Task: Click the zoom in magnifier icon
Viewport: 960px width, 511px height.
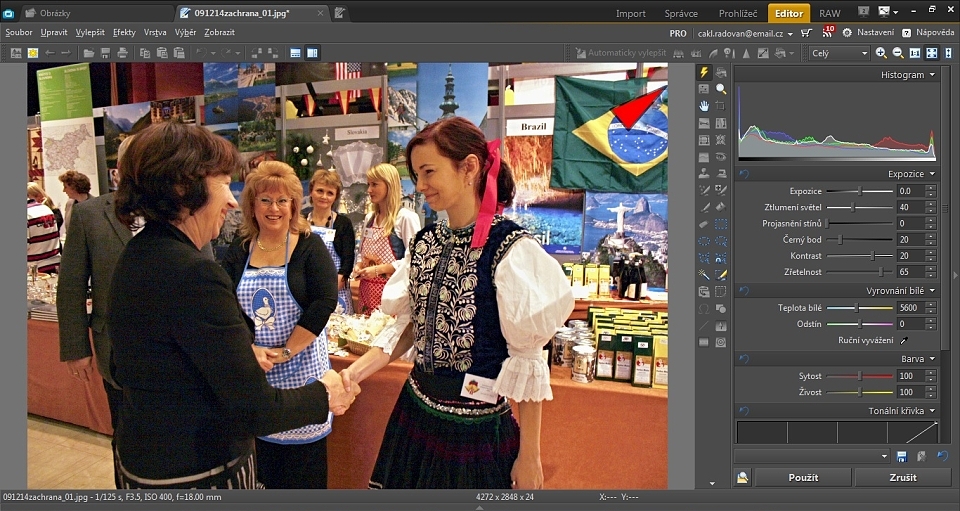Action: pyautogui.click(x=881, y=53)
